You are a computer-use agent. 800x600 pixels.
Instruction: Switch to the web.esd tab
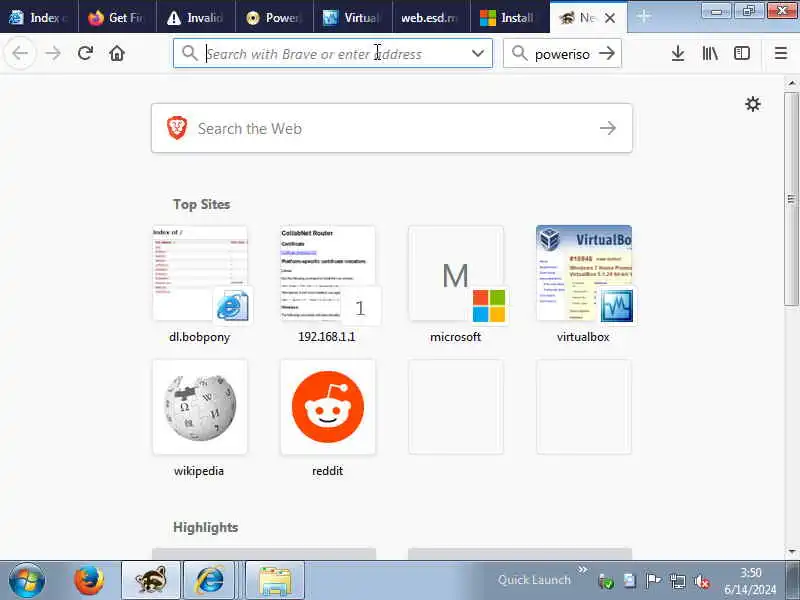coord(431,18)
